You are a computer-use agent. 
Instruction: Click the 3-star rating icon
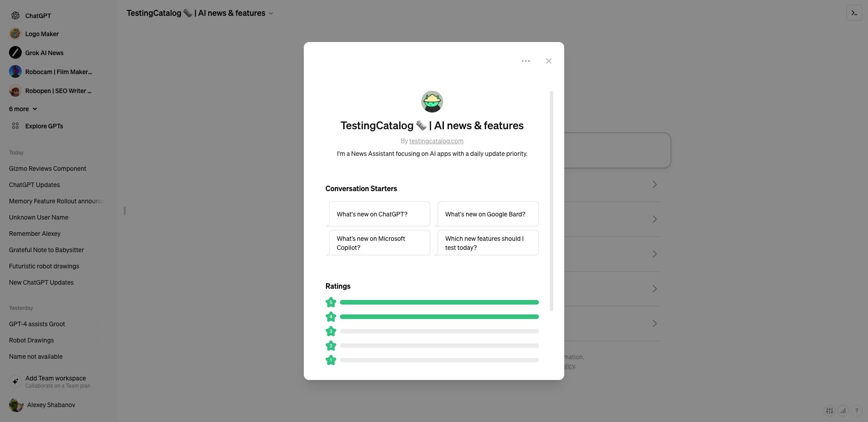[331, 331]
